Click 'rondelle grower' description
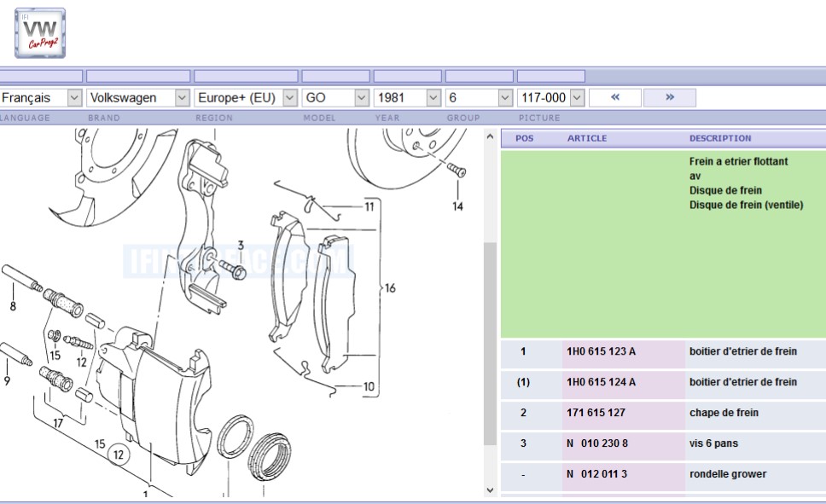Screen dimensions: 826x504 tap(728, 474)
